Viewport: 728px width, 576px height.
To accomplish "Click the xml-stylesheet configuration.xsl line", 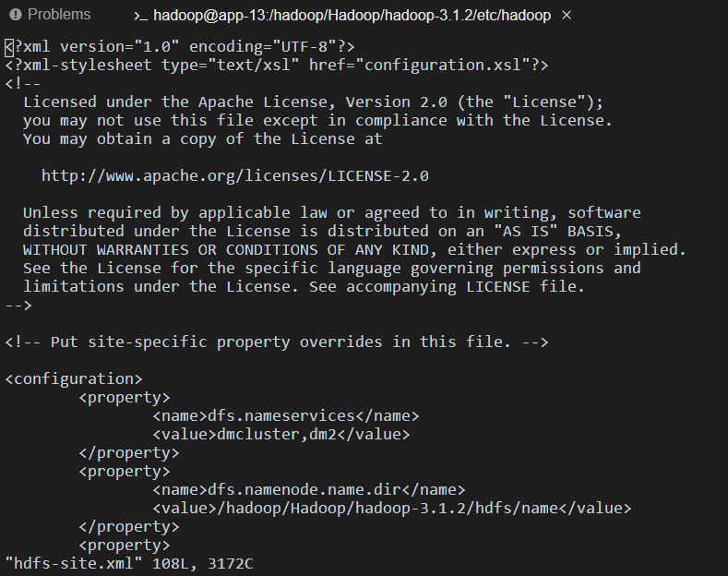I will (x=277, y=65).
